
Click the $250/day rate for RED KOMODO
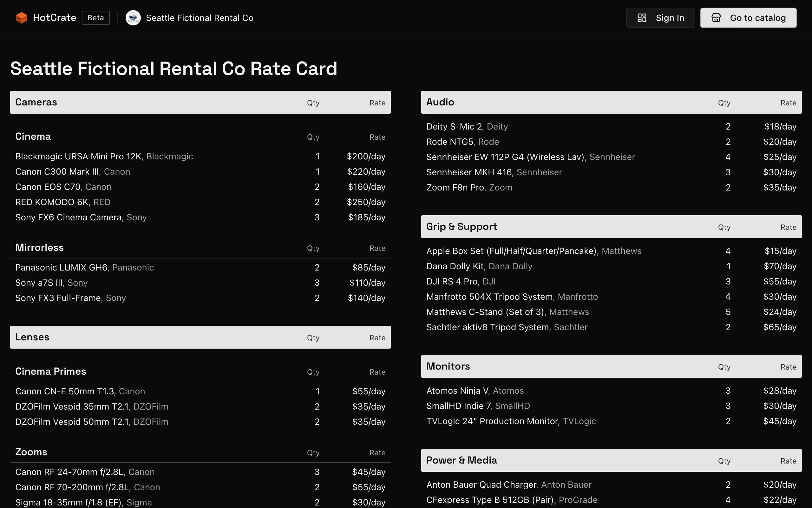click(366, 202)
